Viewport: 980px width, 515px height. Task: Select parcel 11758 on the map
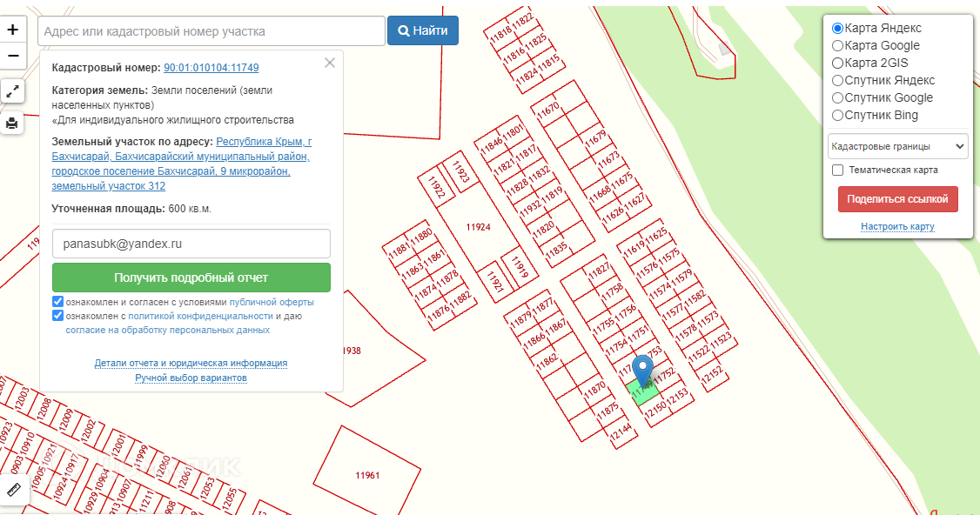(x=613, y=291)
